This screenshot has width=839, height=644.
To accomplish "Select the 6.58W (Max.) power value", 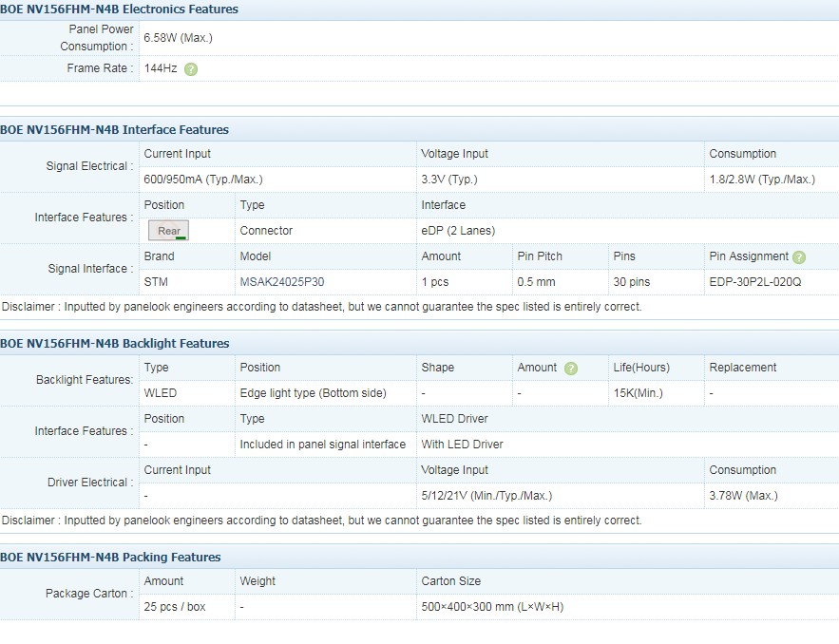I will (x=179, y=38).
